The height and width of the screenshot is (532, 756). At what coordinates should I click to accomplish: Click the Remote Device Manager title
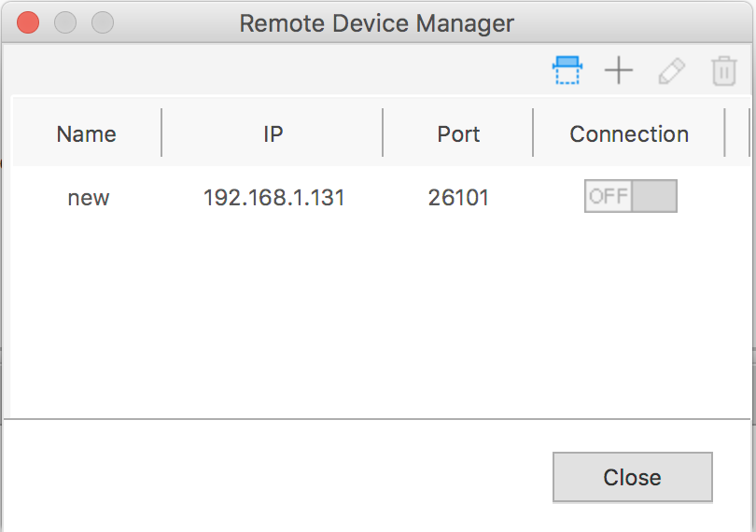point(377,22)
